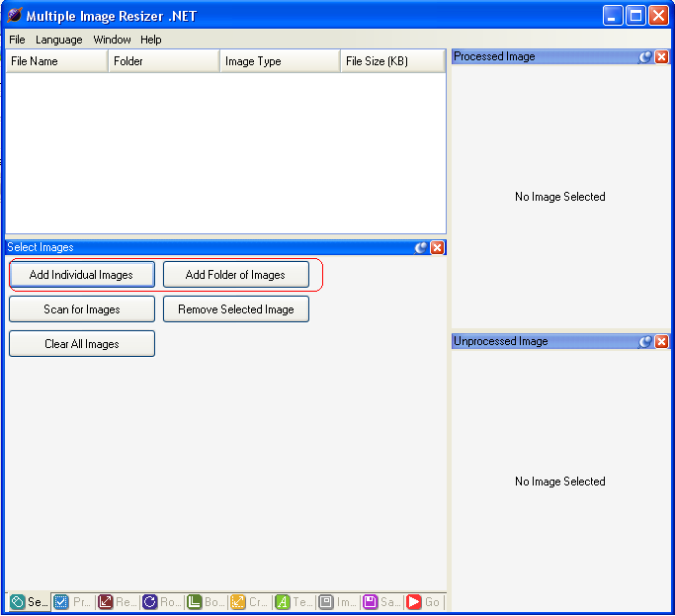Open the Help menu
Viewport: 675px width, 616px height.
point(150,40)
